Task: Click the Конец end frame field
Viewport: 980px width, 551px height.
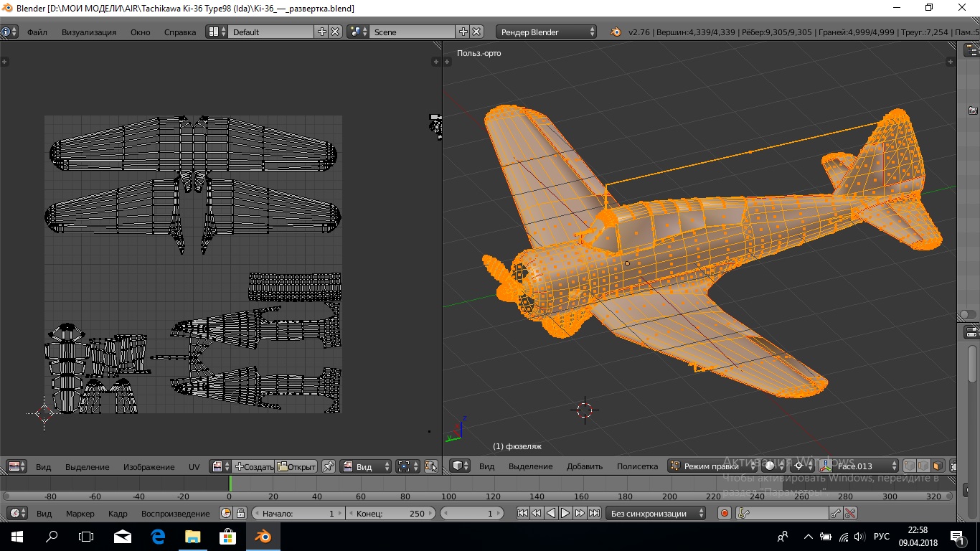Action: (x=390, y=513)
